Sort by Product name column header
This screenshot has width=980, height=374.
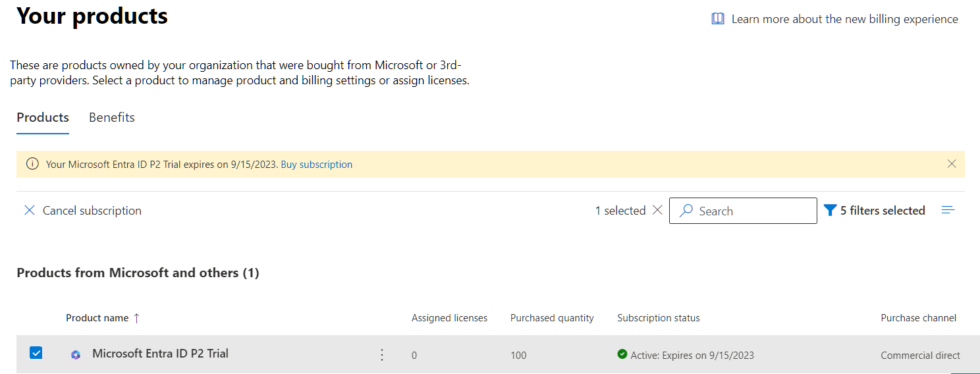point(97,318)
